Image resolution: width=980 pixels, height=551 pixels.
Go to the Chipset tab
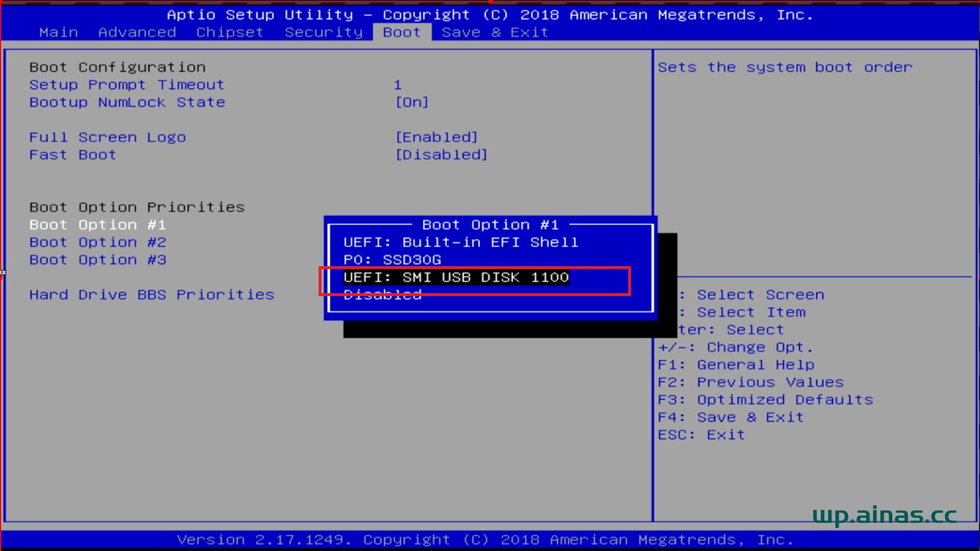tap(230, 33)
